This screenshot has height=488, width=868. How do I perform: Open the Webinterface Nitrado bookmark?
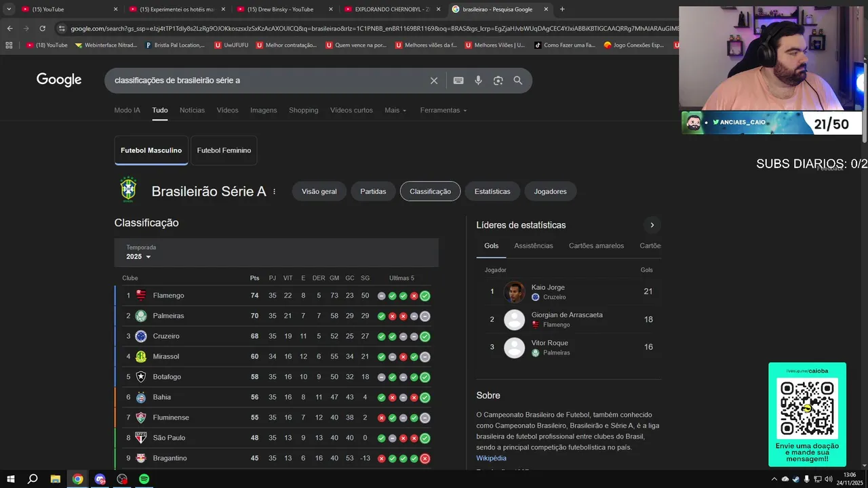point(106,45)
